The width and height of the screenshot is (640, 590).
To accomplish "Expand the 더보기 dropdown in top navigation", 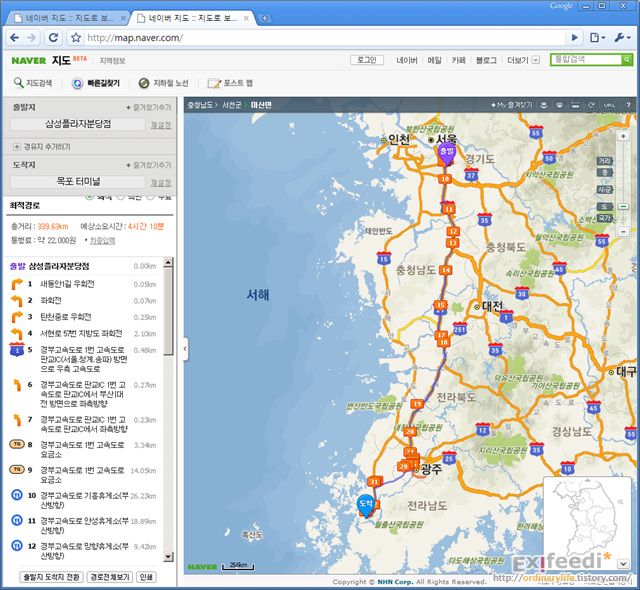I will pos(523,60).
